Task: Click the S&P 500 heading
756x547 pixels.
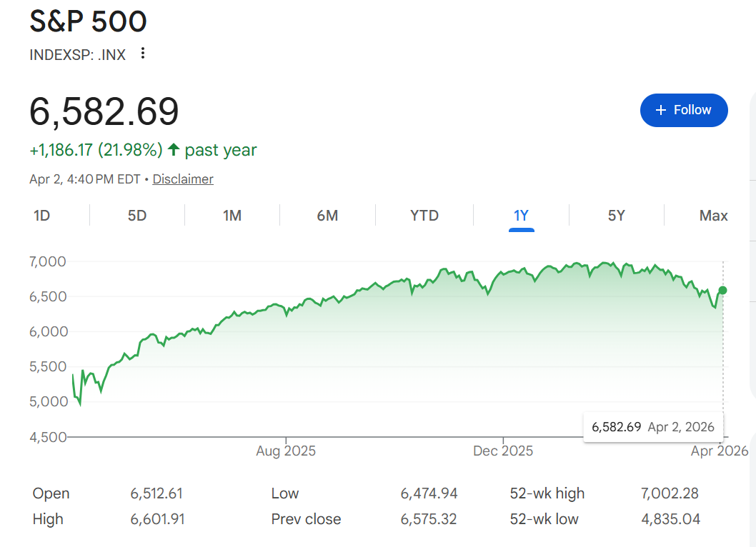Action: tap(88, 21)
